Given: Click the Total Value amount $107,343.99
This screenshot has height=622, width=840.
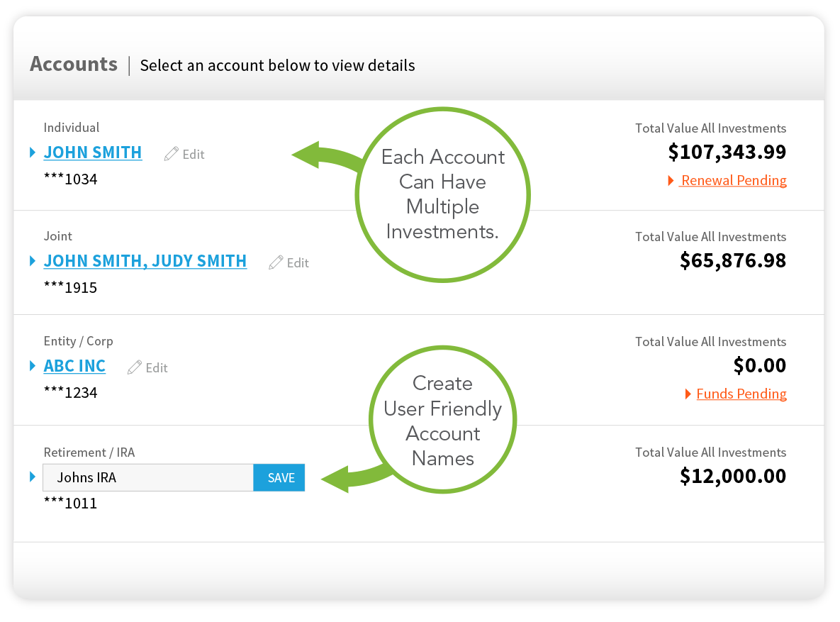Looking at the screenshot, I should (x=727, y=152).
